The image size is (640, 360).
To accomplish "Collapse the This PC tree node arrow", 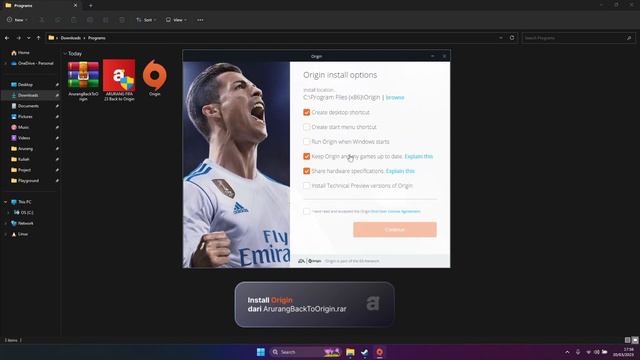I will (5, 202).
